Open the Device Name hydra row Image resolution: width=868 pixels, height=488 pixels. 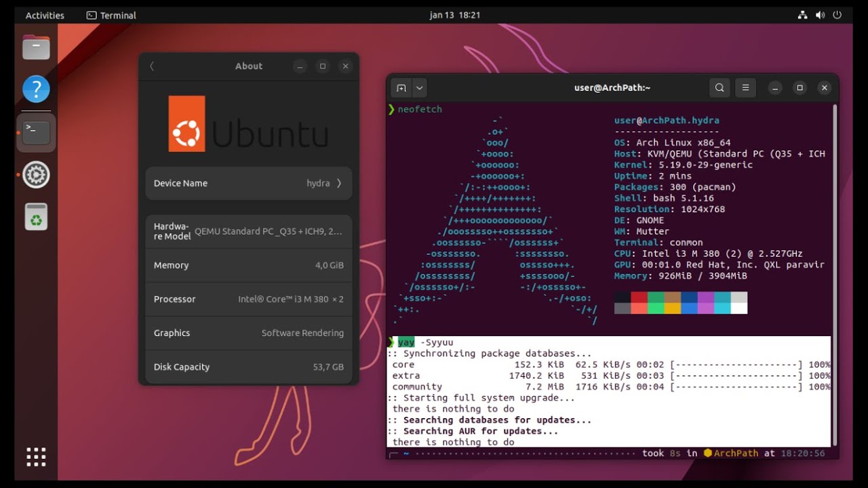click(249, 183)
